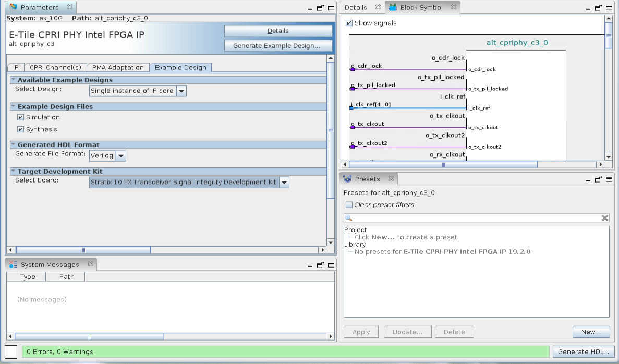619x364 pixels.
Task: Click the System Messages horizontal scrollbar thumb
Action: pyautogui.click(x=89, y=337)
